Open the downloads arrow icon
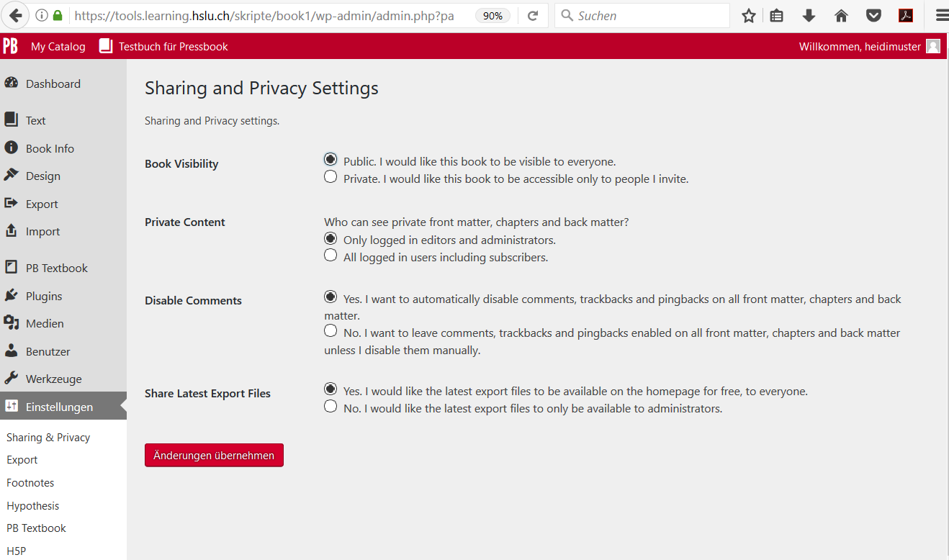 pyautogui.click(x=809, y=15)
